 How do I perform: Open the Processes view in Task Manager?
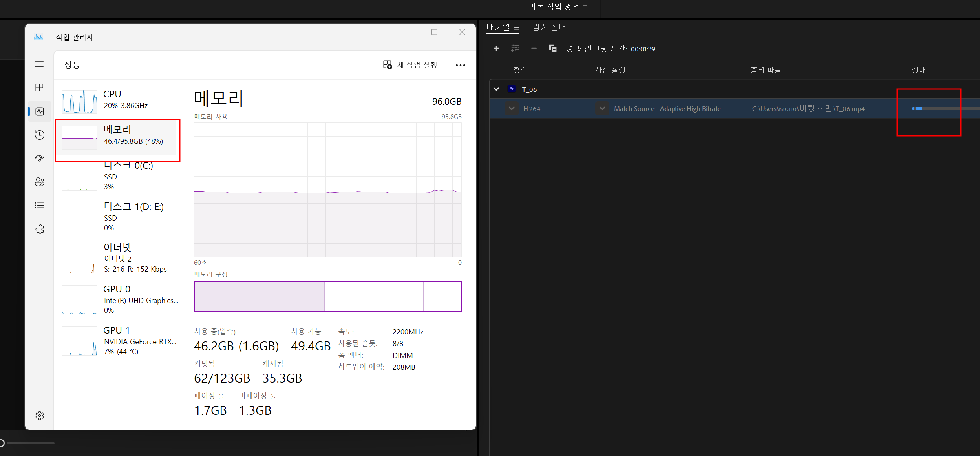[x=39, y=88]
